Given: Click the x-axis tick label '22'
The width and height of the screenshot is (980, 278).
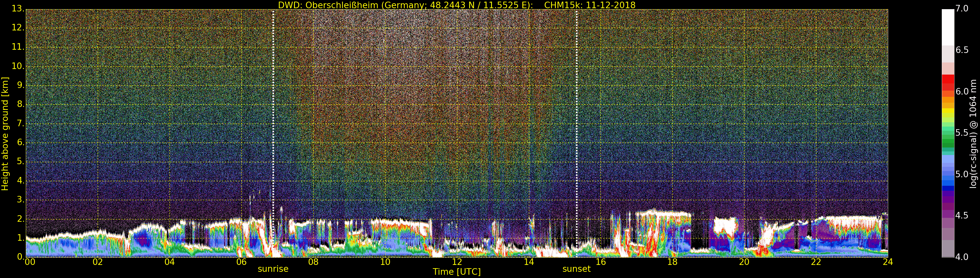Looking at the screenshot, I should point(816,262).
